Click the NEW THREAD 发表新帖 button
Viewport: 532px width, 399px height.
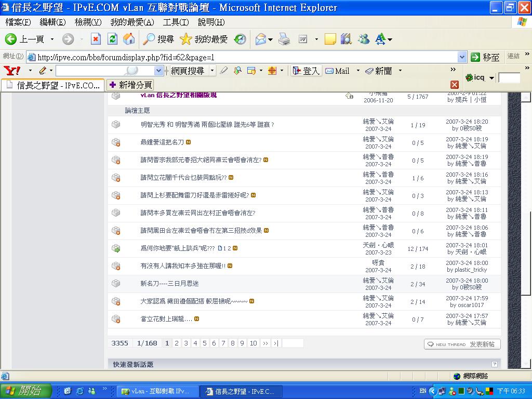(461, 343)
